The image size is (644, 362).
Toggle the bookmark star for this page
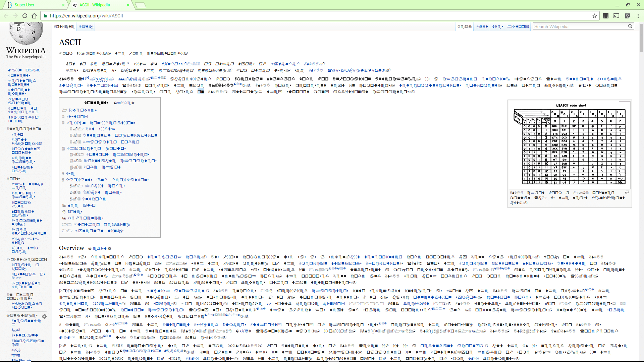(595, 15)
